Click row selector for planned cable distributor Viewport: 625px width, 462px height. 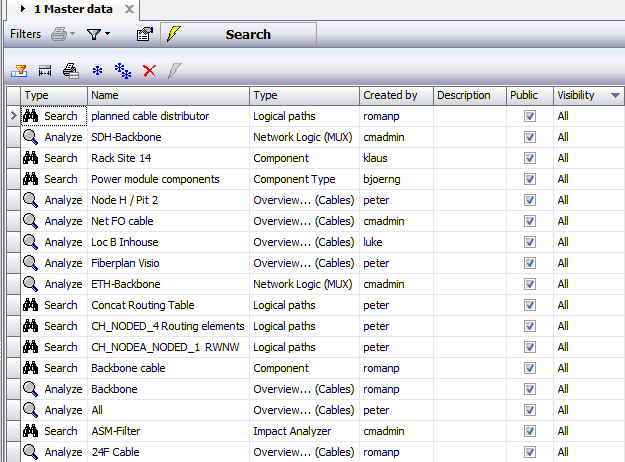pos(14,116)
